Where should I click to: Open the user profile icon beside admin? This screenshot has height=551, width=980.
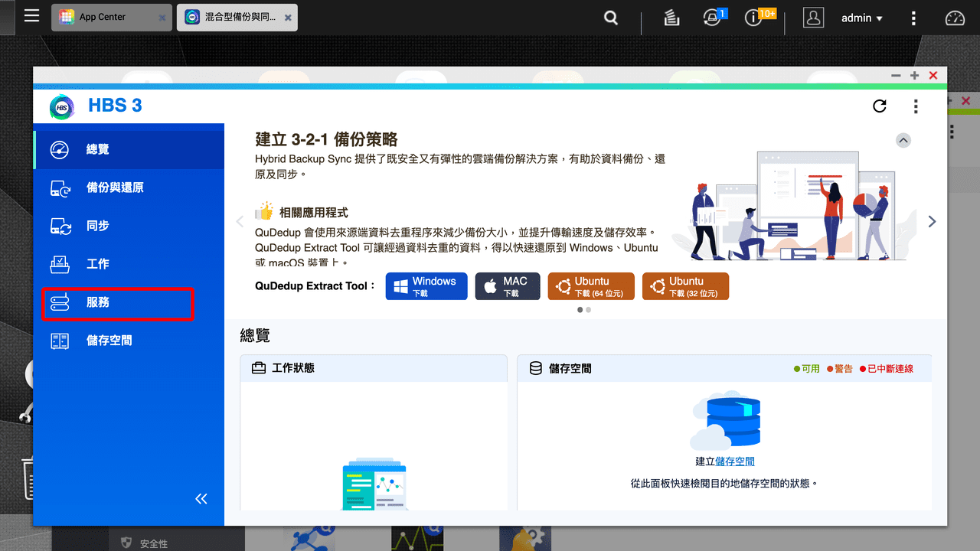813,17
